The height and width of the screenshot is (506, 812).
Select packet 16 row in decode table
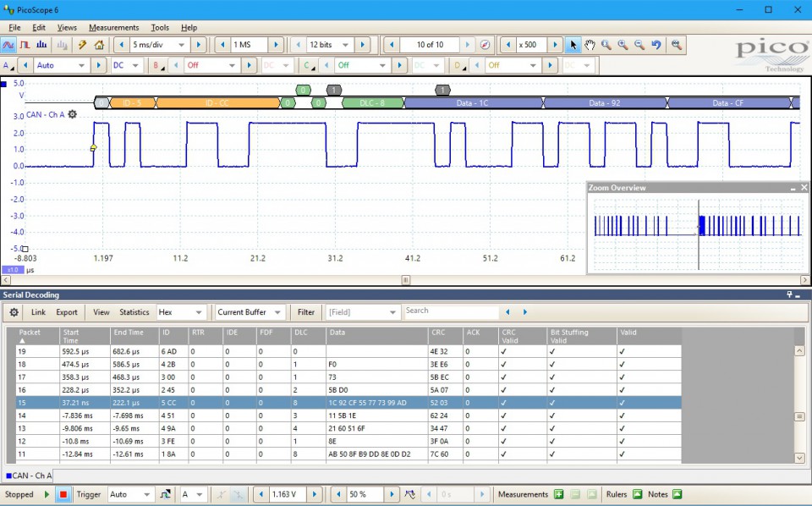348,390
